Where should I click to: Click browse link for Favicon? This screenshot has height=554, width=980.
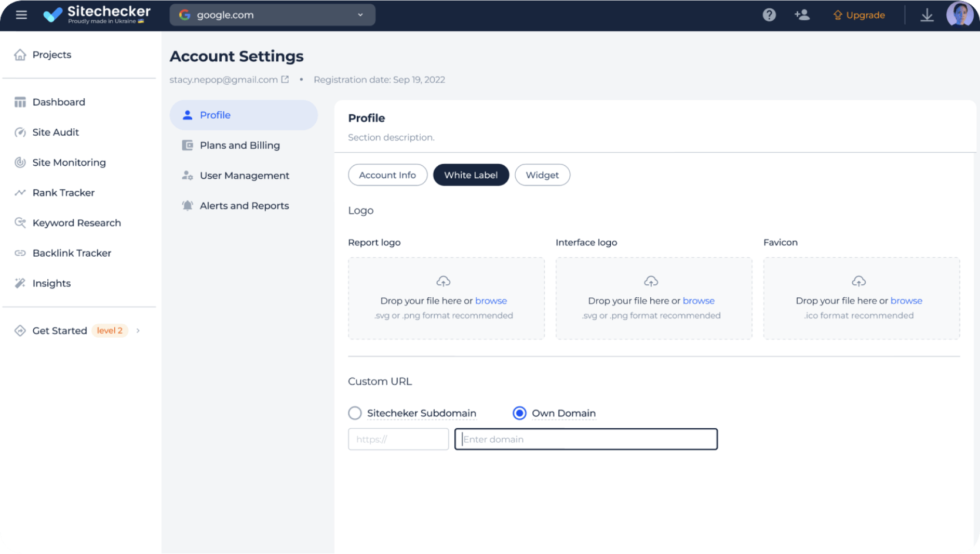906,300
